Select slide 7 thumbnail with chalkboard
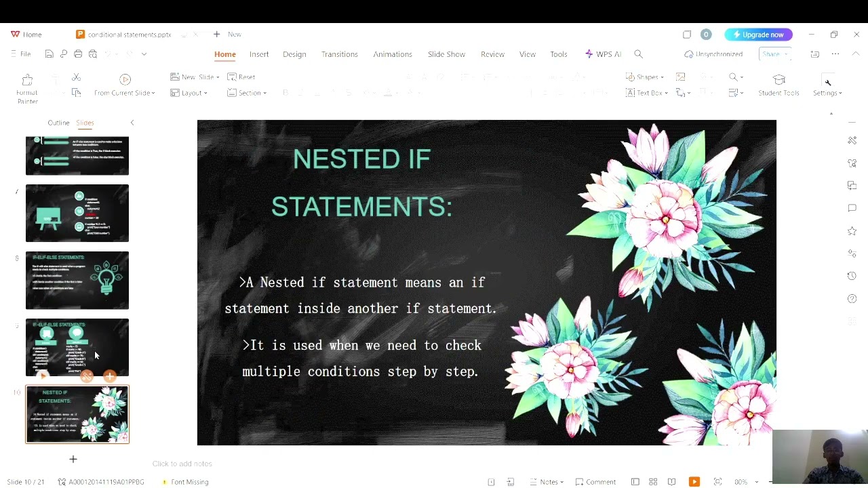Image resolution: width=868 pixels, height=488 pixels. point(77,213)
